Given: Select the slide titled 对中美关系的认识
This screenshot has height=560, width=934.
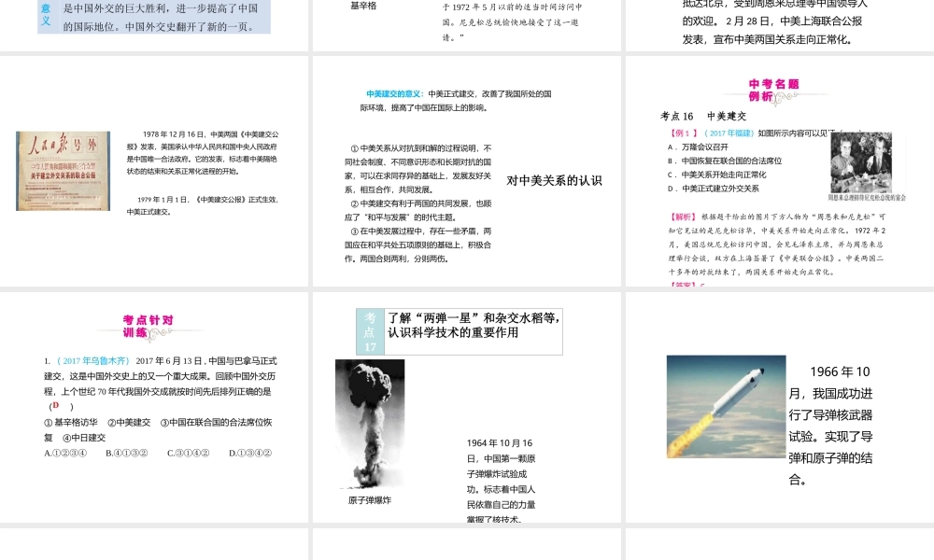Looking at the screenshot, I should tap(466, 171).
